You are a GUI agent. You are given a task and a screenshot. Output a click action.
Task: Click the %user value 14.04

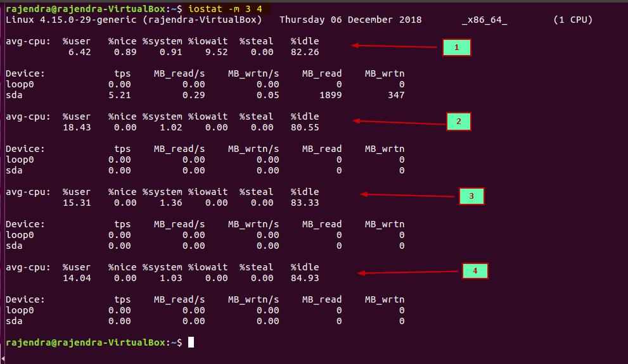[x=77, y=278]
